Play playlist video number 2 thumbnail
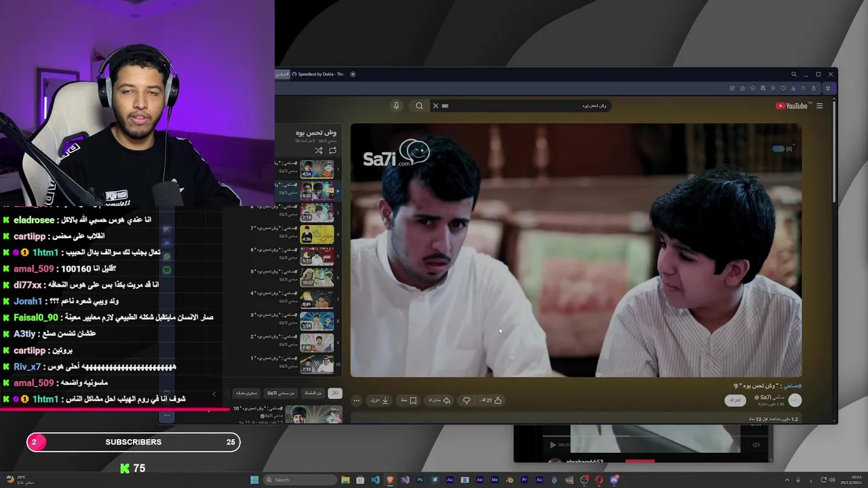 (x=317, y=342)
